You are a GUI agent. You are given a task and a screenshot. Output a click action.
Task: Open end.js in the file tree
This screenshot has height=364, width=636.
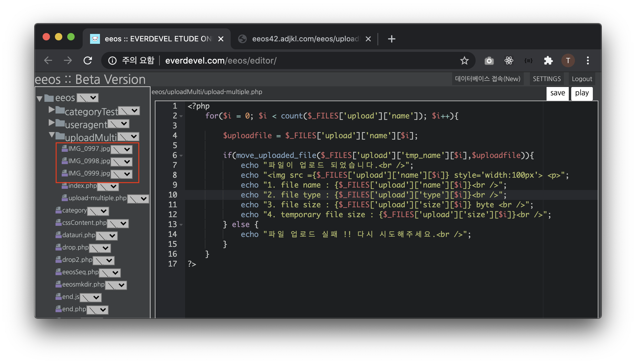click(x=71, y=297)
